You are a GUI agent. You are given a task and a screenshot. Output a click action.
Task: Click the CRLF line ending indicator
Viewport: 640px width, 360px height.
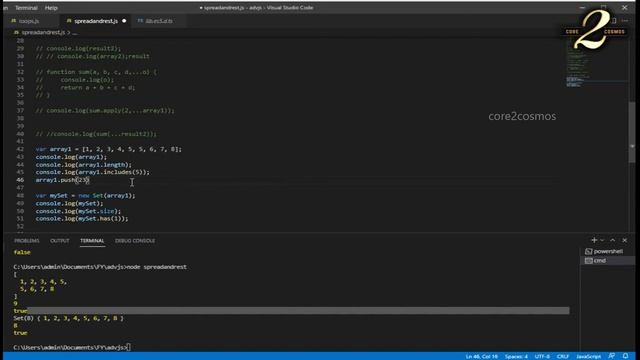[x=563, y=356]
